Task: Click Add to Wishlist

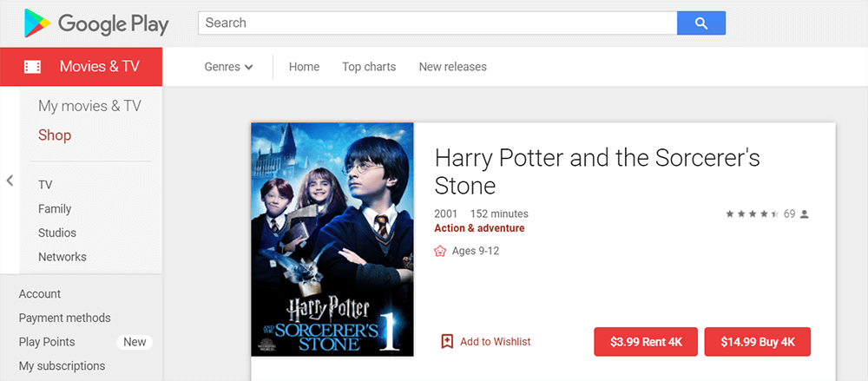Action: (x=496, y=342)
